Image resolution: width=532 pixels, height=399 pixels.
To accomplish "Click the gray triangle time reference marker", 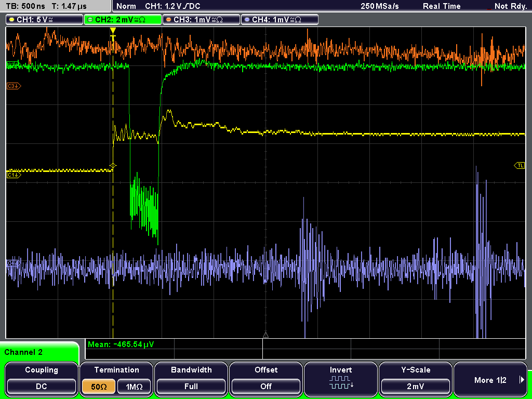I will point(265,335).
